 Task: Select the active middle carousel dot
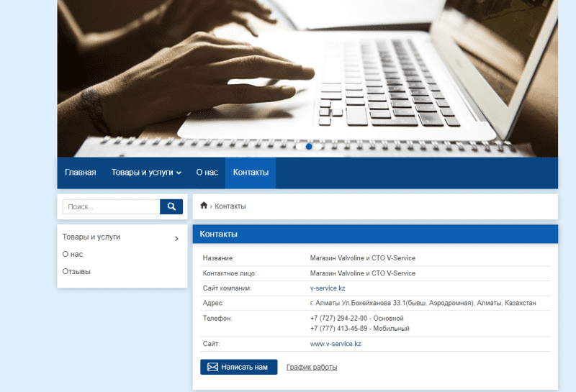click(309, 147)
